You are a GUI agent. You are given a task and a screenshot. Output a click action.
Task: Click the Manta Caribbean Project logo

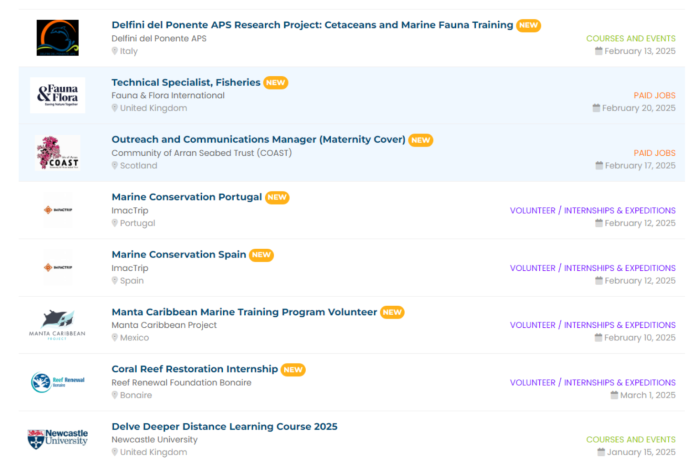[x=57, y=325]
